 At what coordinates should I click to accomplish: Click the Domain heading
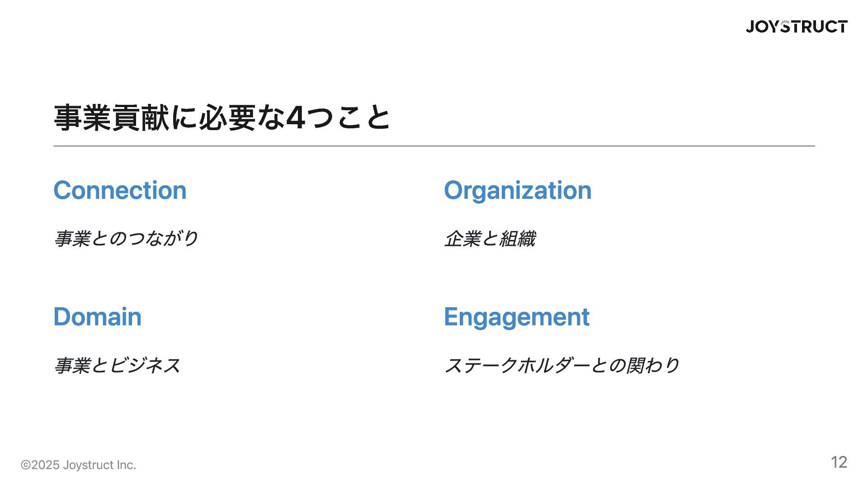click(x=98, y=317)
